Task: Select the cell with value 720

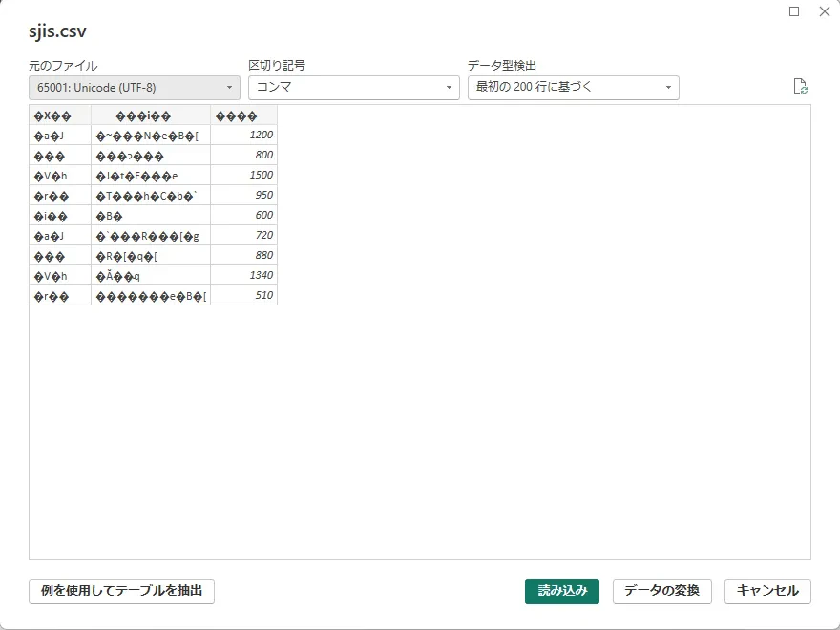Action: [x=243, y=235]
